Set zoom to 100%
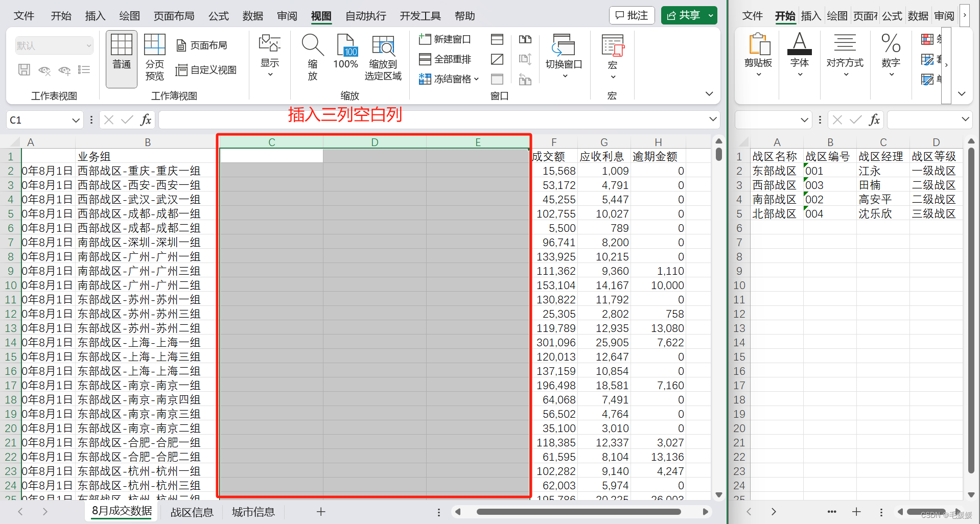The width and height of the screenshot is (980, 524). 345,52
